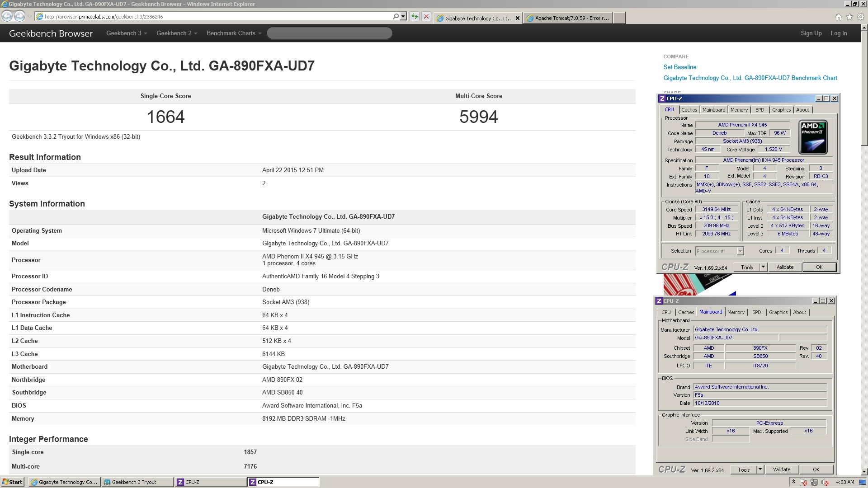Switch to Geekbench 3 Tryout taskbar item
Screen dimensions: 868x488
tap(137, 482)
